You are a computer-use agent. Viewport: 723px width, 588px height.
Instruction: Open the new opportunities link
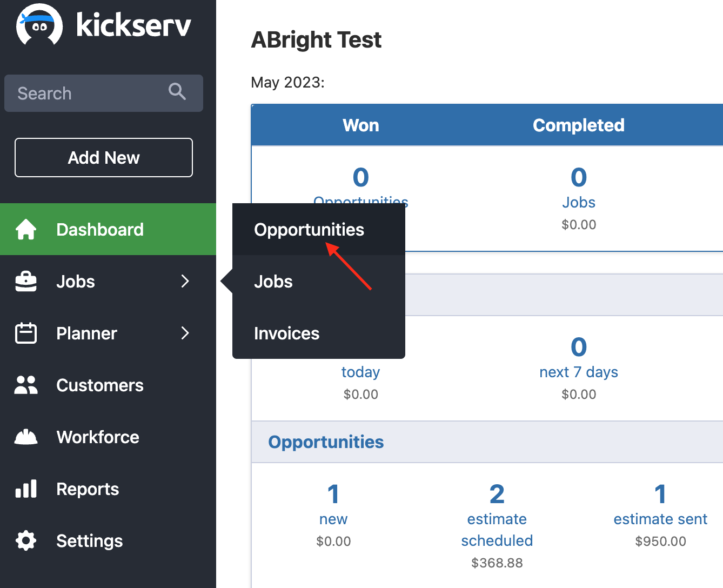pos(333,519)
